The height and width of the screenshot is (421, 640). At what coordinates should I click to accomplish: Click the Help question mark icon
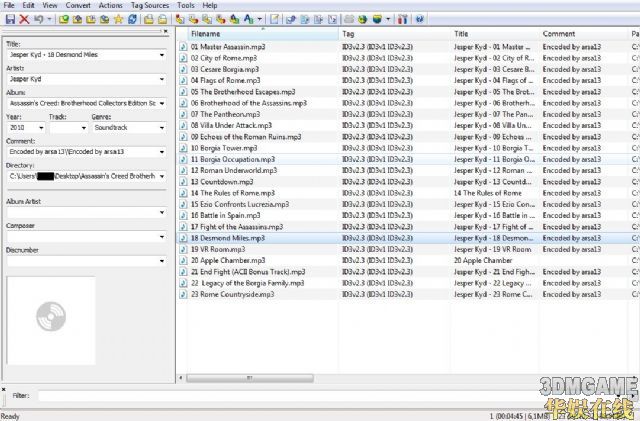tap(420, 19)
